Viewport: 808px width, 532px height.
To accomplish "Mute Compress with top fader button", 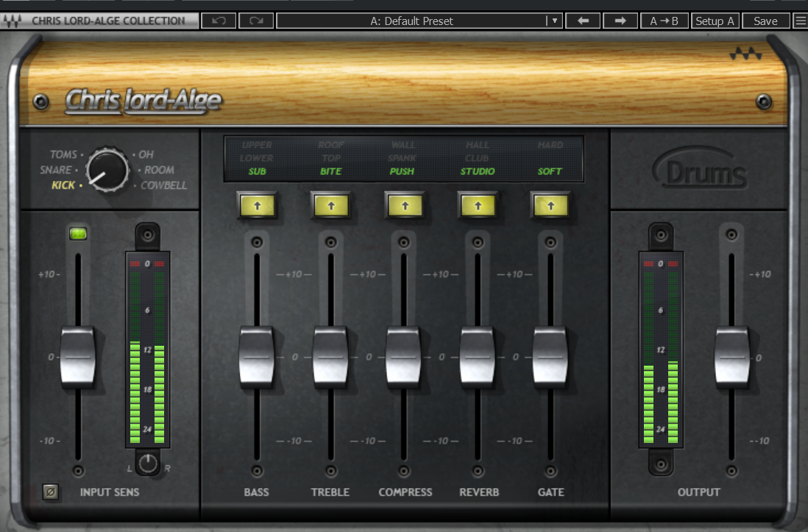I will 404,242.
